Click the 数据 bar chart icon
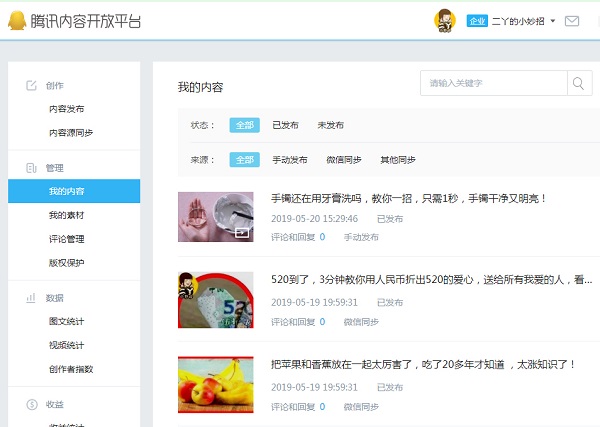Viewport: 600px width, 427px height. 31,298
